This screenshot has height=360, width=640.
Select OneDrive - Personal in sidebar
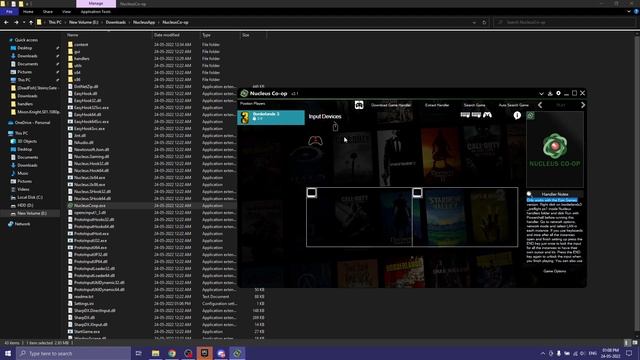[32, 122]
